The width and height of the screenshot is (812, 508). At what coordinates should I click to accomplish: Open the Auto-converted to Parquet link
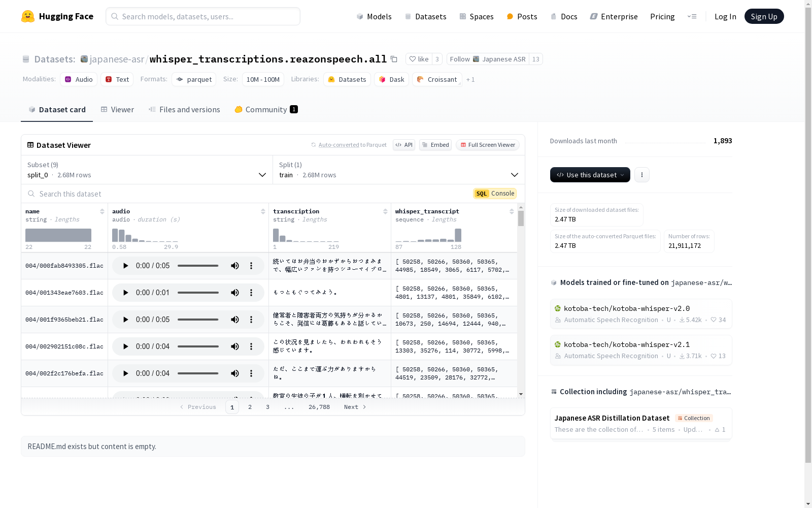pyautogui.click(x=349, y=145)
